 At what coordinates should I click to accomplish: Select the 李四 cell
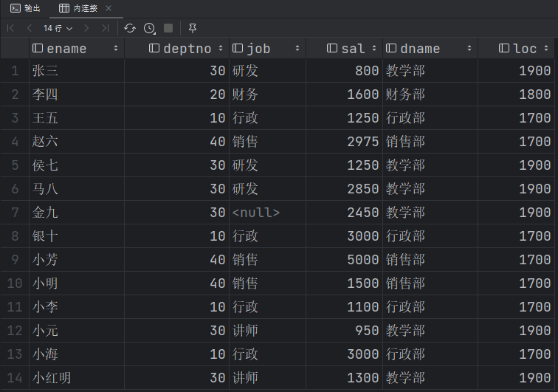(77, 94)
